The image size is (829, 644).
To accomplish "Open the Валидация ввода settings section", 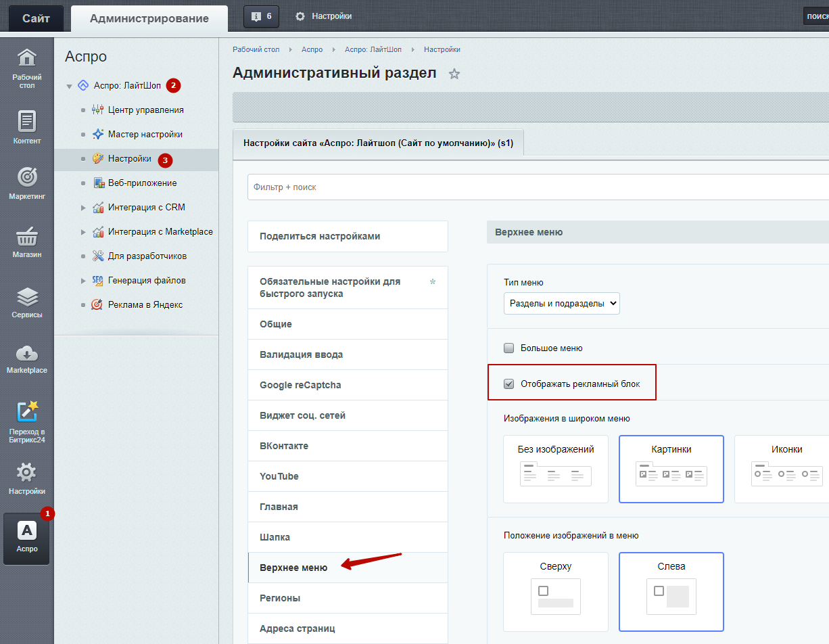I will [348, 354].
